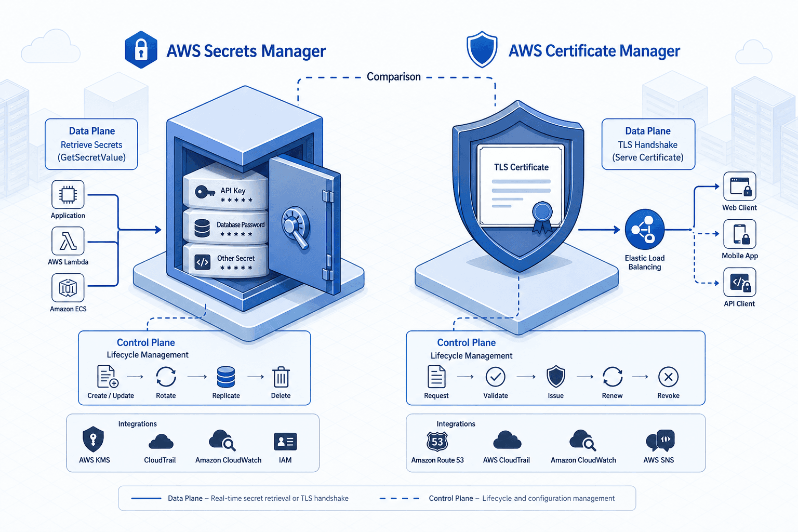798x532 pixels.
Task: Click the "Comparison" label at top
Action: click(x=394, y=77)
